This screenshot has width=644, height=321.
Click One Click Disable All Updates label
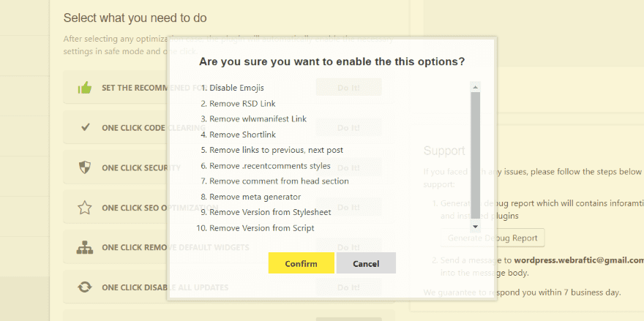point(165,287)
